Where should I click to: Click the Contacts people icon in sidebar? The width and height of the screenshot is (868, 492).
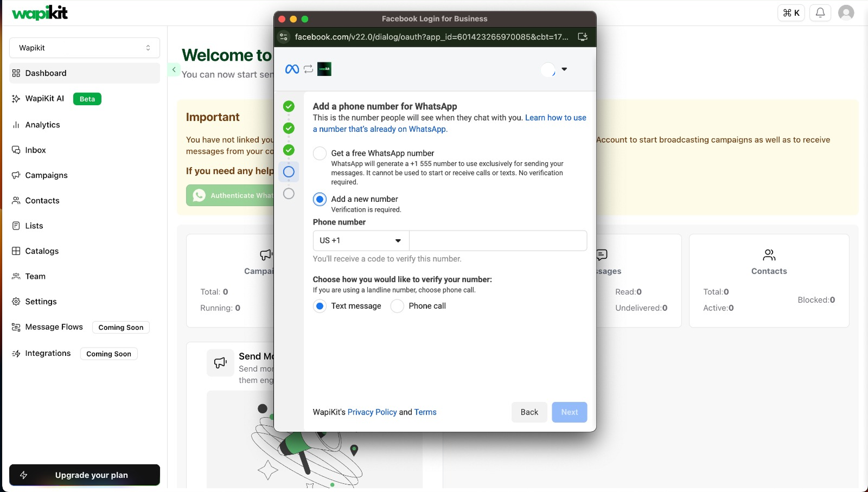pos(16,201)
